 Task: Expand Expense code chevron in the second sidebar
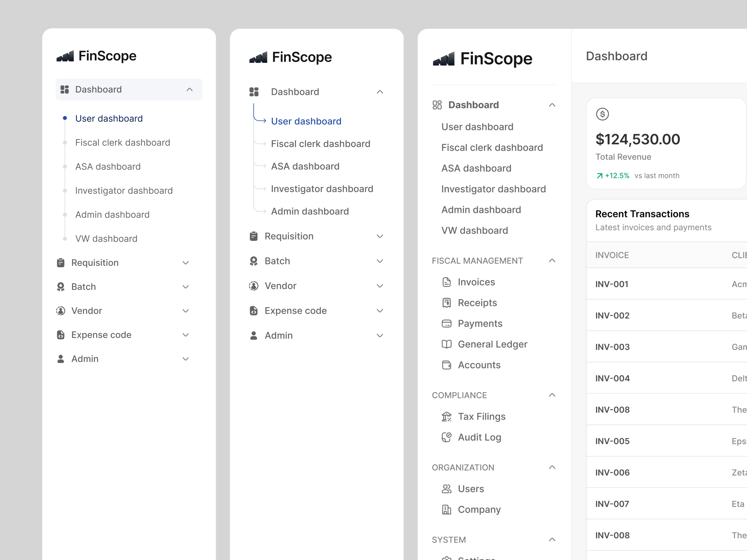(380, 311)
